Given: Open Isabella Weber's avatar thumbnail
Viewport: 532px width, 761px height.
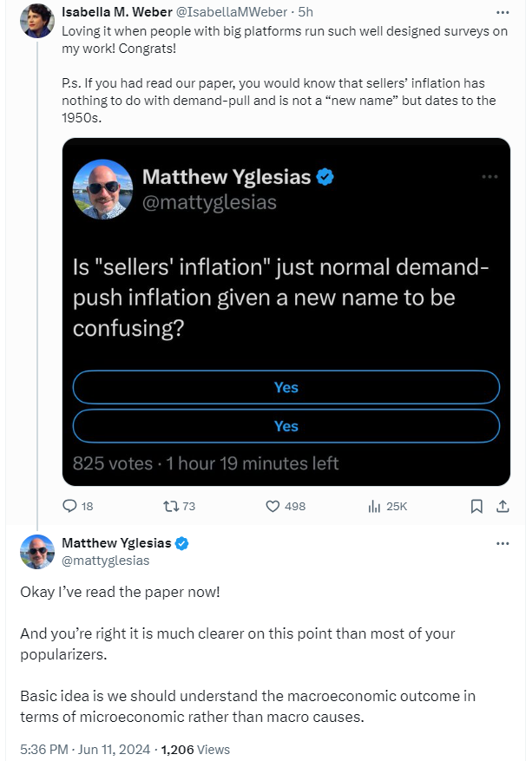Looking at the screenshot, I should click(x=37, y=21).
